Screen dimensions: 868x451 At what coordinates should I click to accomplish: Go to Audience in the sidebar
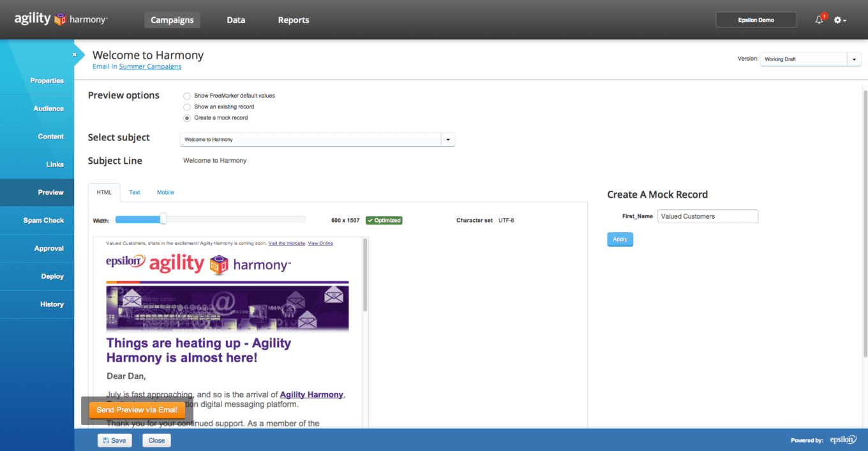pos(37,108)
